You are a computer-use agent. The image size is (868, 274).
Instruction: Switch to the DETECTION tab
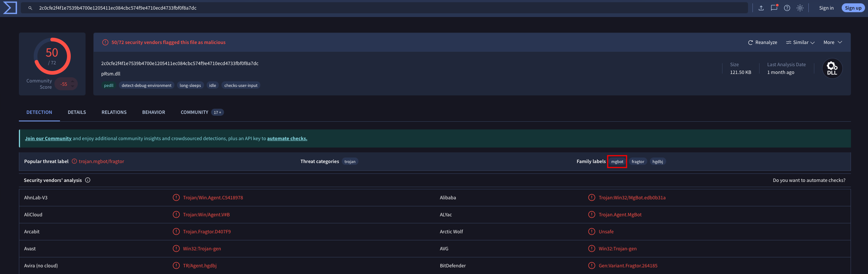pyautogui.click(x=39, y=112)
